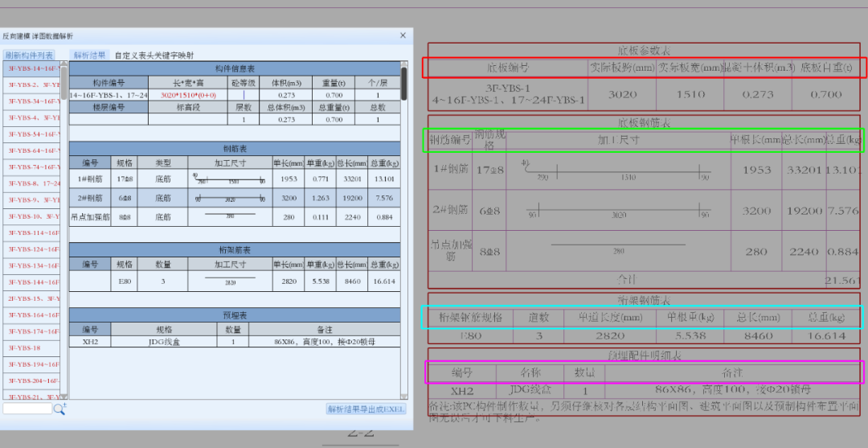Screen dimensions: 868x448
Task: Click the 长*宽*高 value 3020*1510*(0+0)
Action: tap(189, 95)
